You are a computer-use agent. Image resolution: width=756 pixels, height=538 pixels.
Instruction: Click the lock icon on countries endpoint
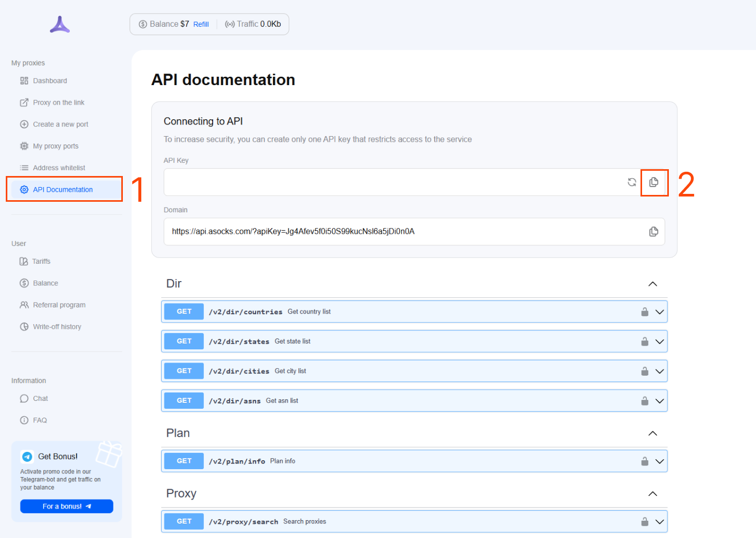coord(645,312)
